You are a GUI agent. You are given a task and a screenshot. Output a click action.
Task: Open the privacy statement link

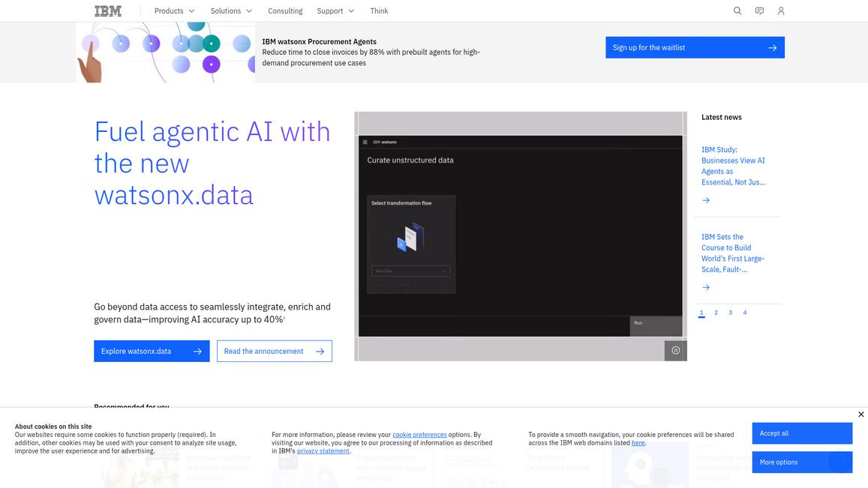323,451
